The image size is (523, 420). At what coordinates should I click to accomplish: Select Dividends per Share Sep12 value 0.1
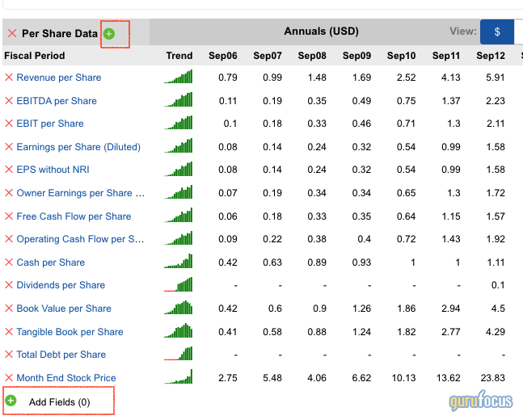click(x=498, y=284)
